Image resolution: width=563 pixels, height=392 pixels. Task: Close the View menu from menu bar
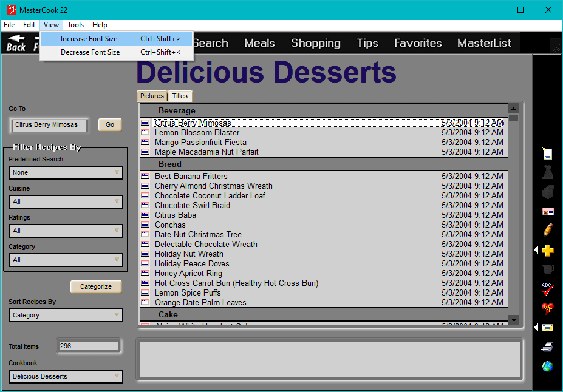click(52, 25)
